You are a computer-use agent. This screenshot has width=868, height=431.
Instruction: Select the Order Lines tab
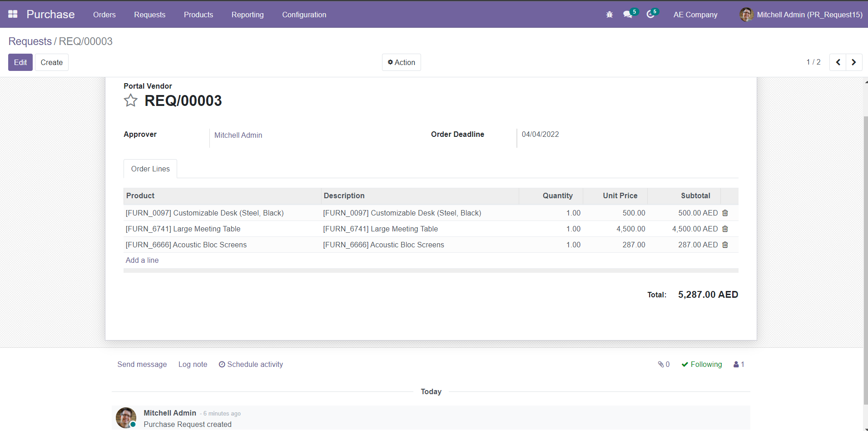tap(150, 169)
